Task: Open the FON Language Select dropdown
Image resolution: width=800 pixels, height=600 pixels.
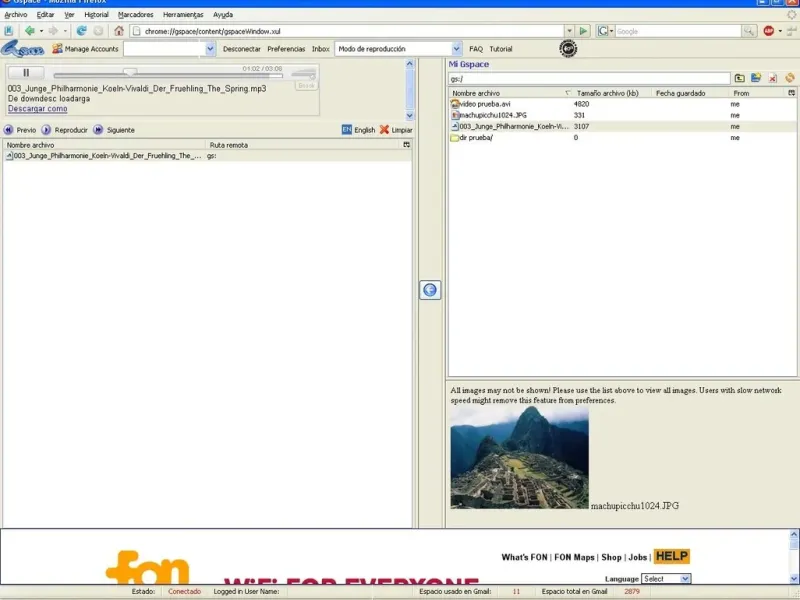Action: click(666, 579)
